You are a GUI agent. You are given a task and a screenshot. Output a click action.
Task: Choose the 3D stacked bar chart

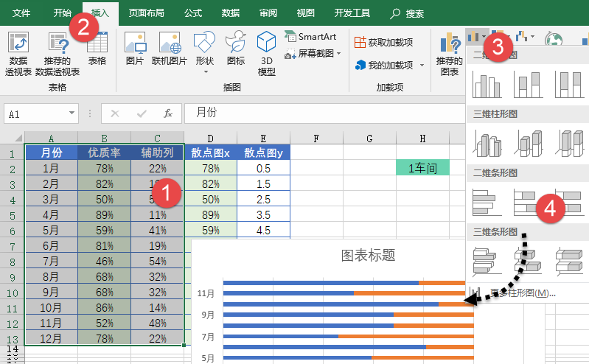pos(528,261)
